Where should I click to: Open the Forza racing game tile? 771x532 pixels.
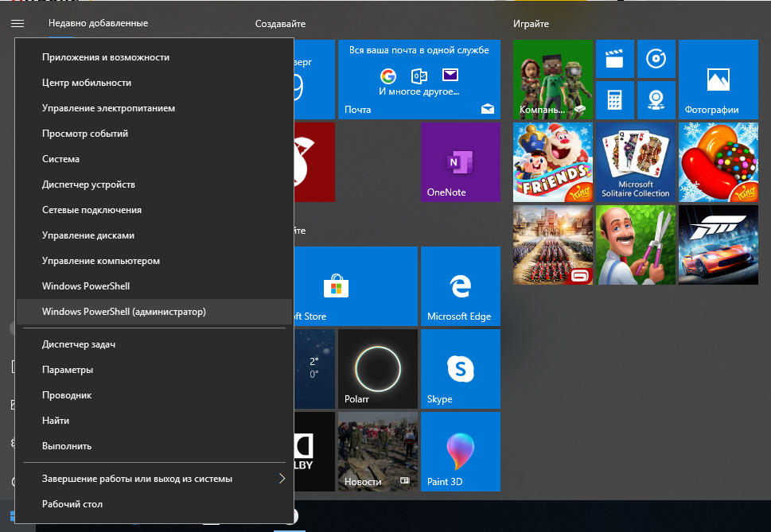point(718,245)
